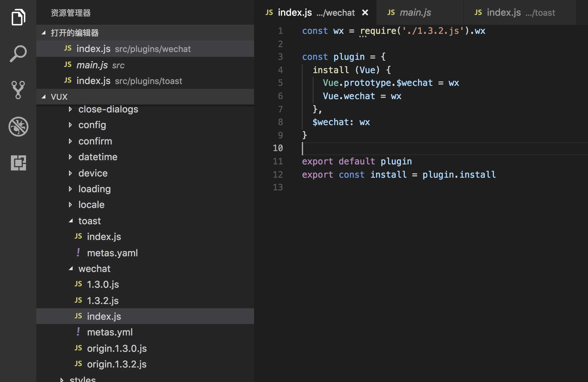Click JS icon of 1.3.0.js file
Screen dimensions: 588x382
(x=78, y=284)
